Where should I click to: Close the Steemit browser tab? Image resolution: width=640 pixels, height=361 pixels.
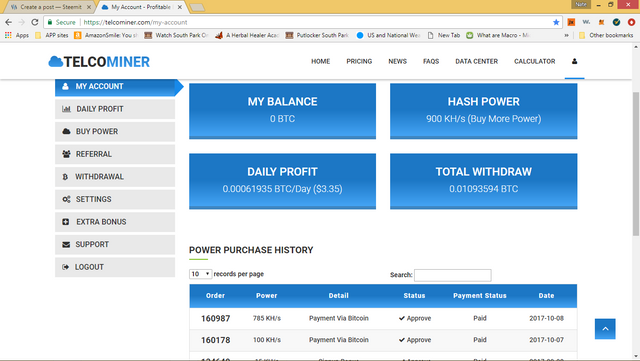coord(89,7)
